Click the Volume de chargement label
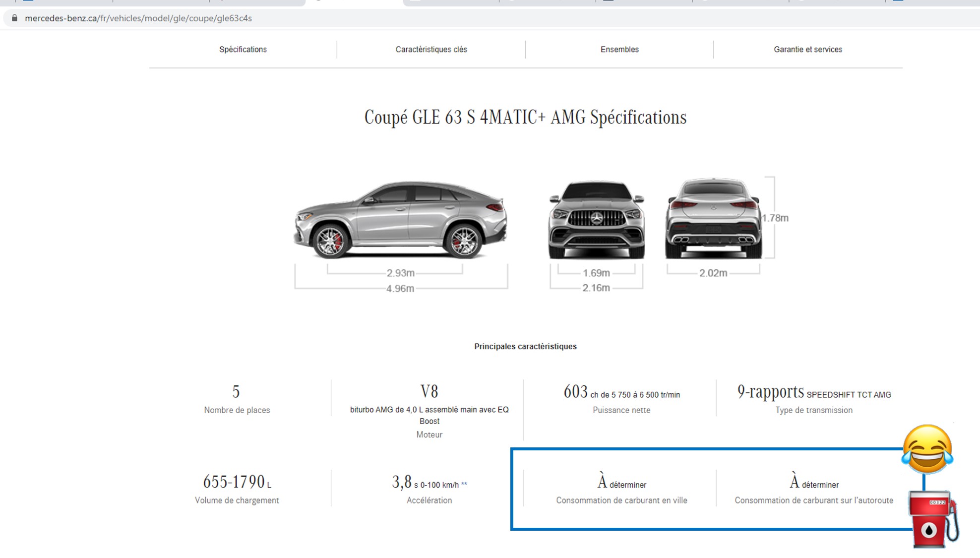 [x=237, y=500]
